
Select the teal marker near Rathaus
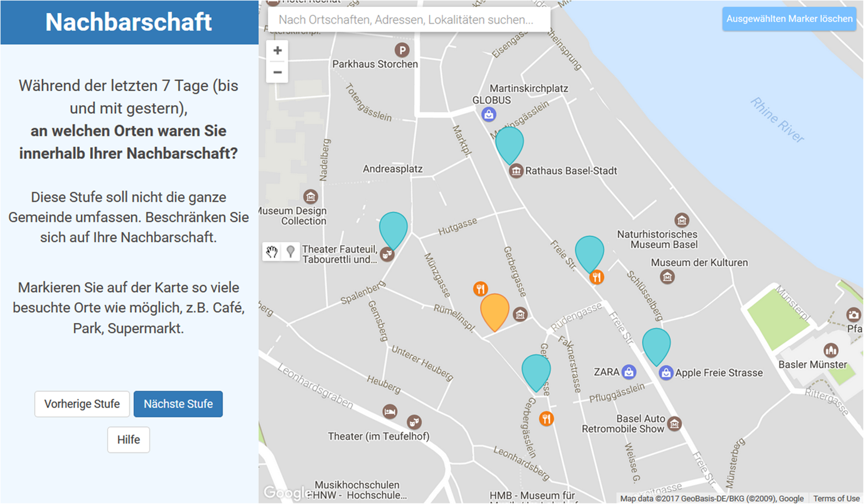[509, 143]
